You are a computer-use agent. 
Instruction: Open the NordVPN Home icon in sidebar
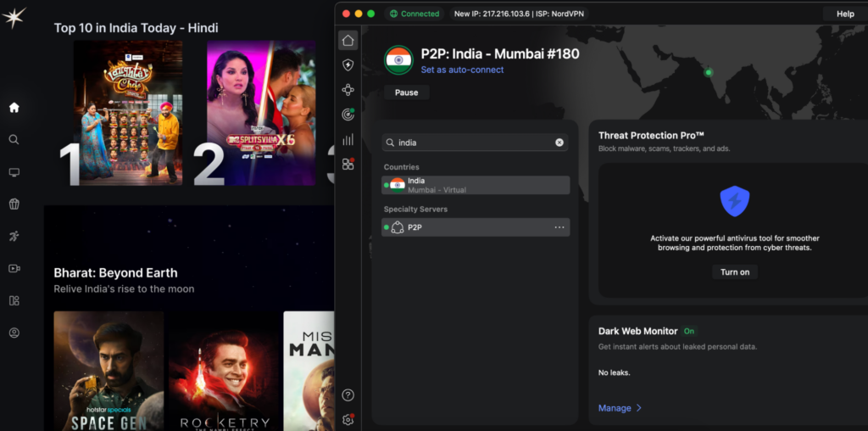348,41
